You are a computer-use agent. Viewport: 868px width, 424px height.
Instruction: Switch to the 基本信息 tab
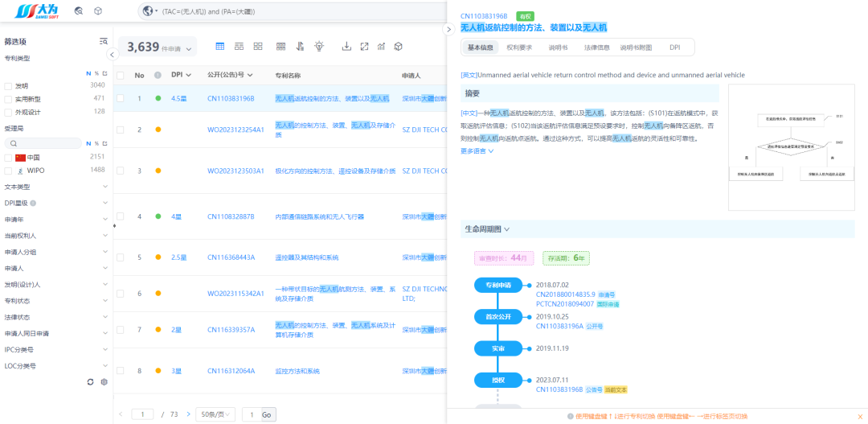[x=480, y=47]
